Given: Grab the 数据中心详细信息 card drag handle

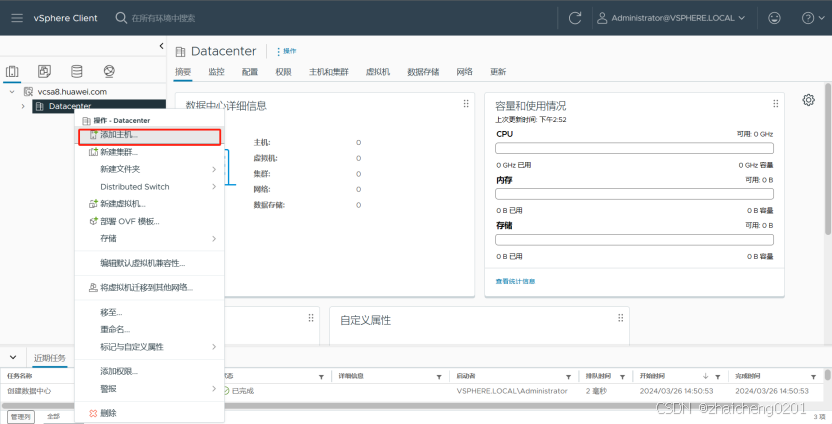Looking at the screenshot, I should point(466,104).
